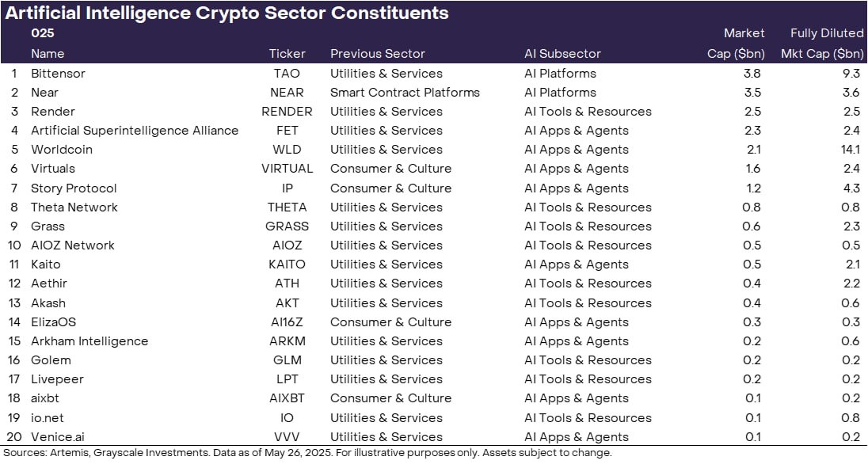The image size is (868, 468).
Task: Select the TAO ticker cell
Action: [x=287, y=74]
